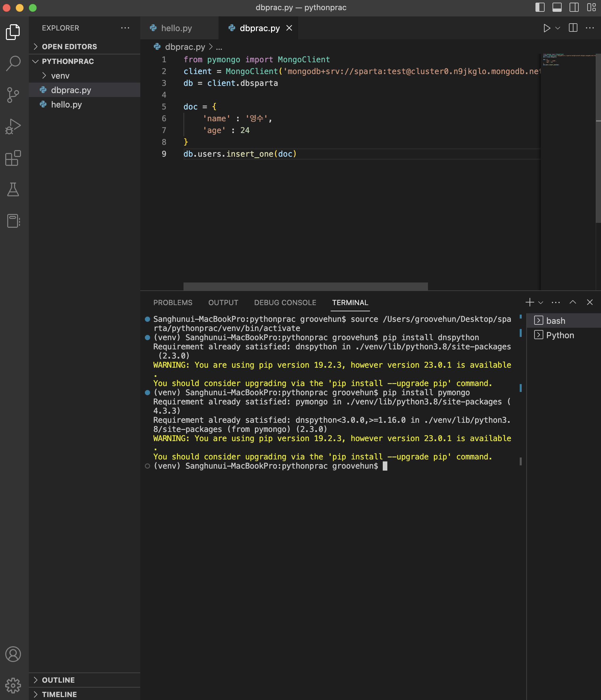Click the pip install pymongo command line

(x=312, y=393)
